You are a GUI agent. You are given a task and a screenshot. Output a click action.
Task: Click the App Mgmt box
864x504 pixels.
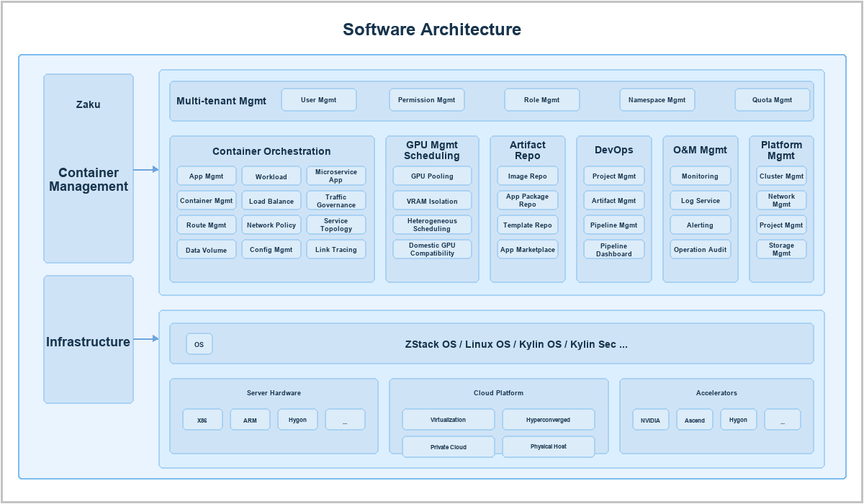pyautogui.click(x=207, y=176)
